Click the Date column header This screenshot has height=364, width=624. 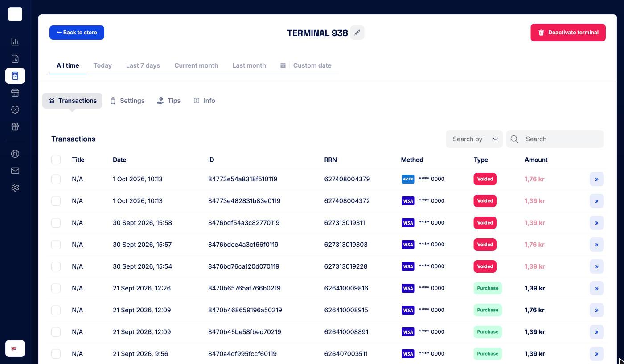coord(119,160)
